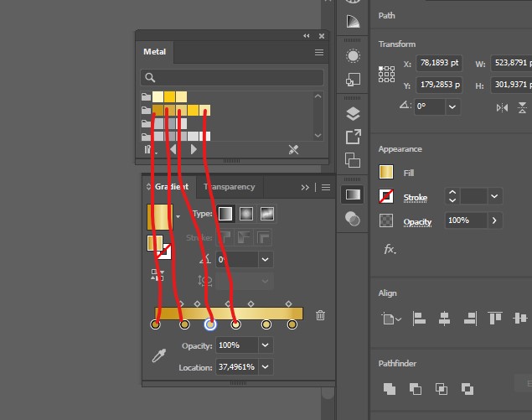Open Swatch Libraries menu in Metal panel
Screen dimensions: 532x420
tap(149, 149)
